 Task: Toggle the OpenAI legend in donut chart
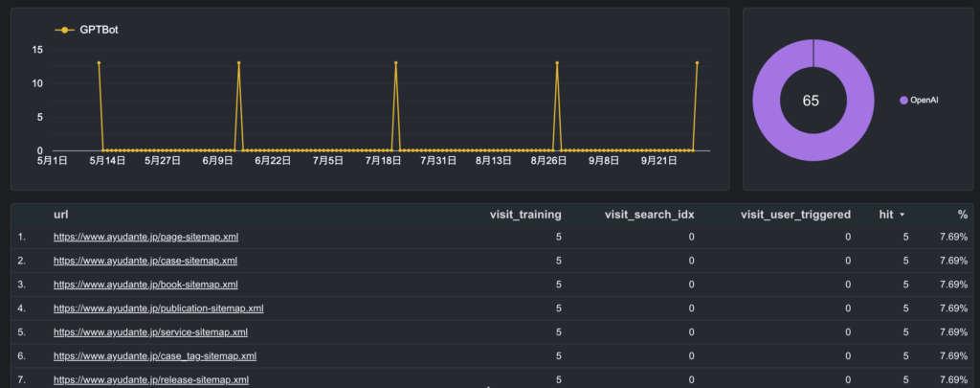919,101
